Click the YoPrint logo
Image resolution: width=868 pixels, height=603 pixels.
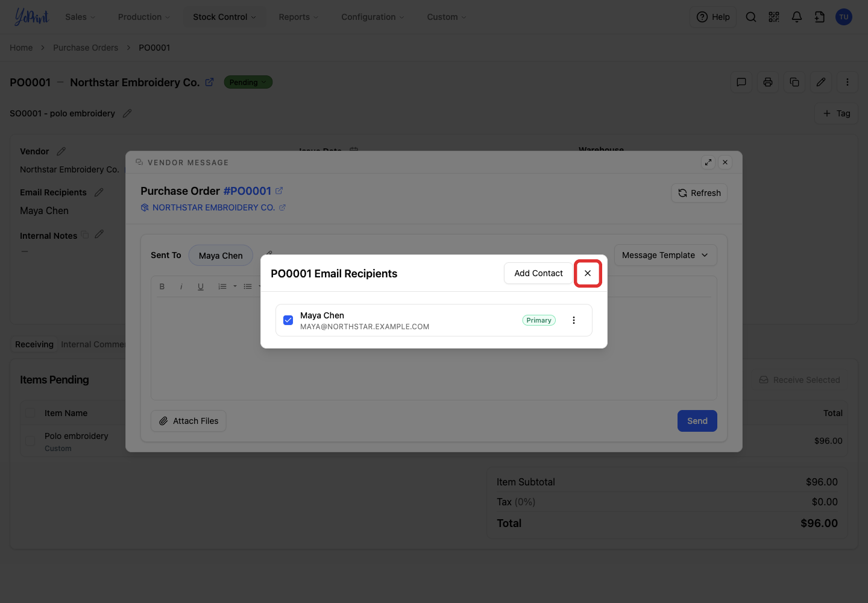click(31, 17)
